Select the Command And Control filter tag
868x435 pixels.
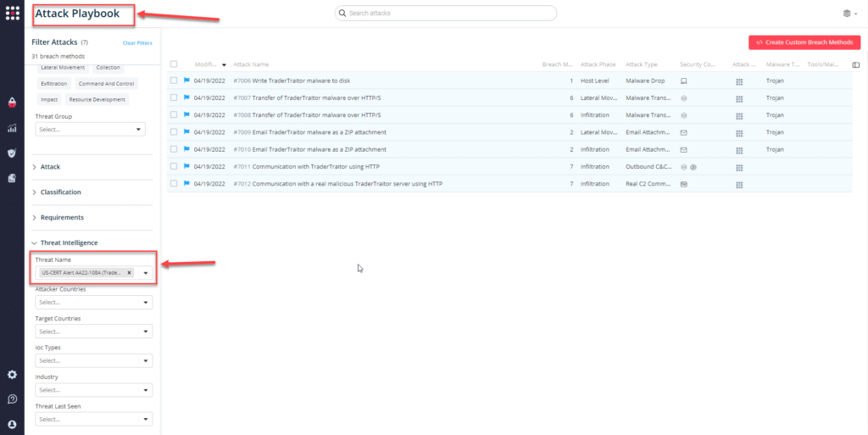click(104, 84)
